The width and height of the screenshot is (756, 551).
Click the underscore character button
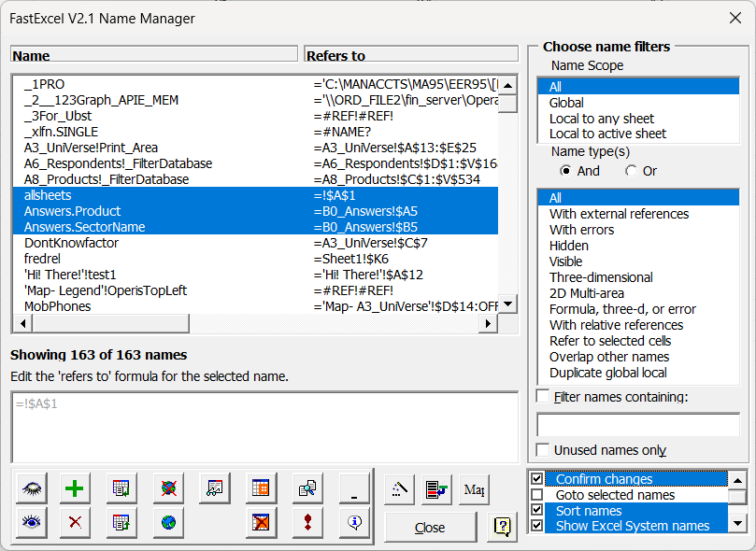(354, 488)
